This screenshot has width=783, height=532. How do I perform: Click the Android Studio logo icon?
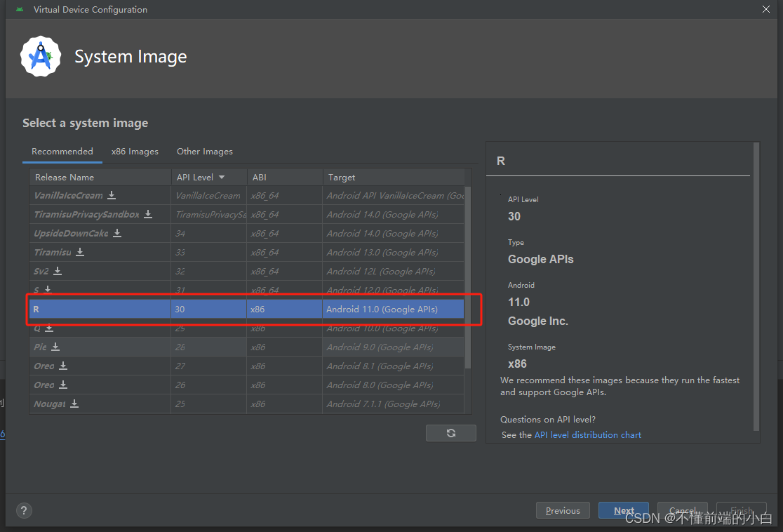tap(41, 56)
